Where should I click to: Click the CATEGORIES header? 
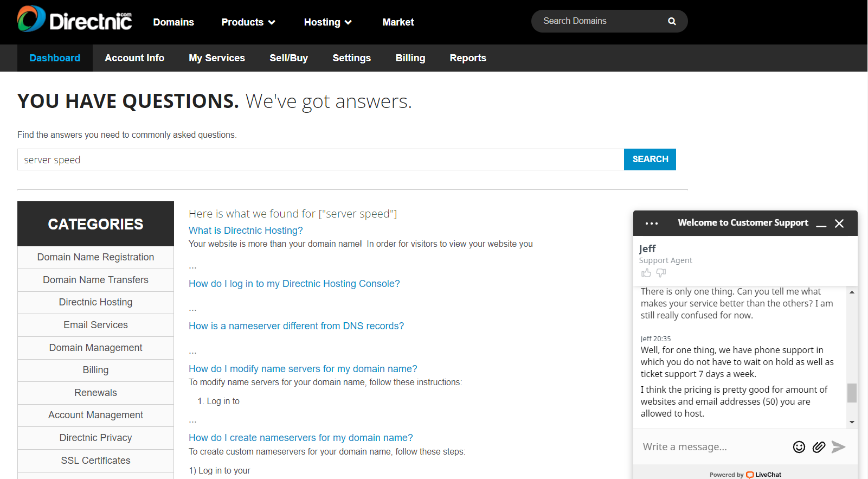tap(95, 224)
